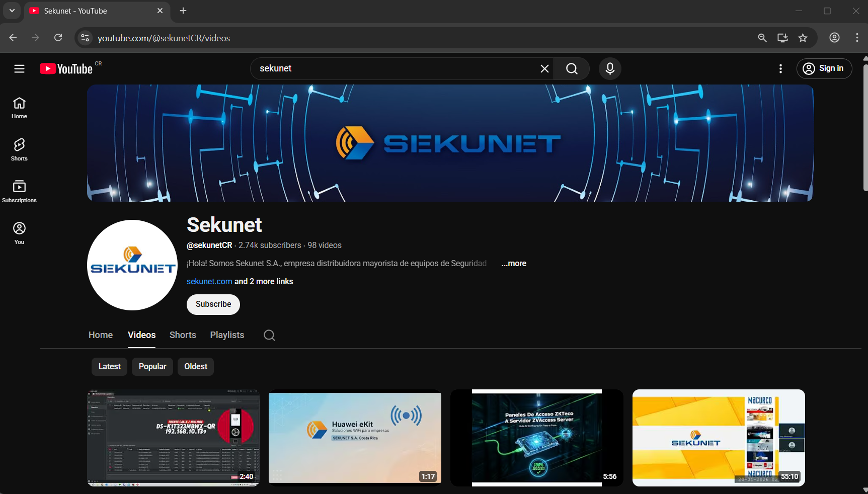Close the Sekunet - YouTube tab
The image size is (868, 494).
[160, 11]
